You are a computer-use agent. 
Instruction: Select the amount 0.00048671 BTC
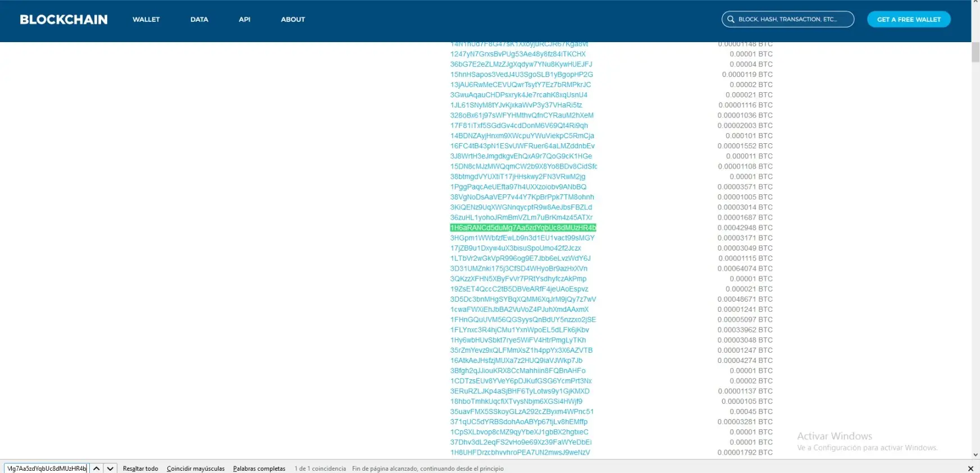point(745,299)
